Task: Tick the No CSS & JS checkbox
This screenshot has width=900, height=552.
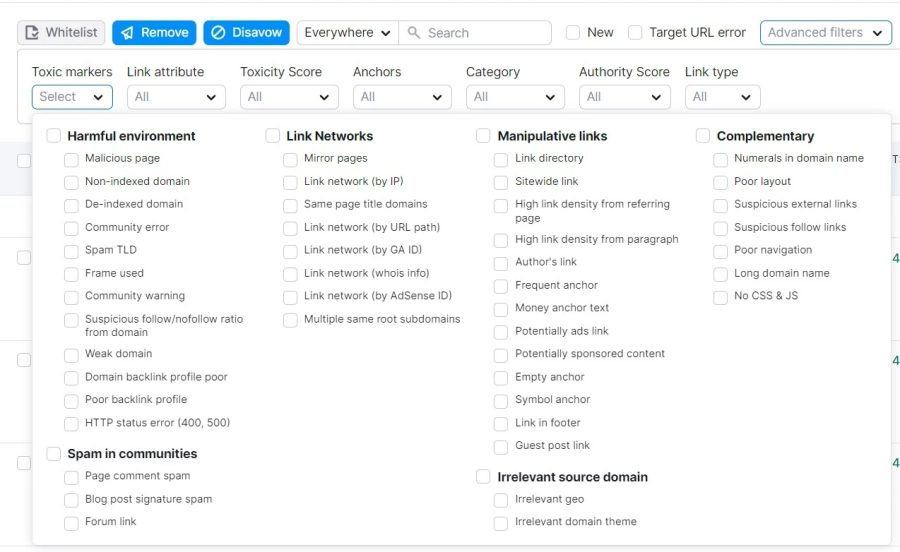Action: point(720,297)
